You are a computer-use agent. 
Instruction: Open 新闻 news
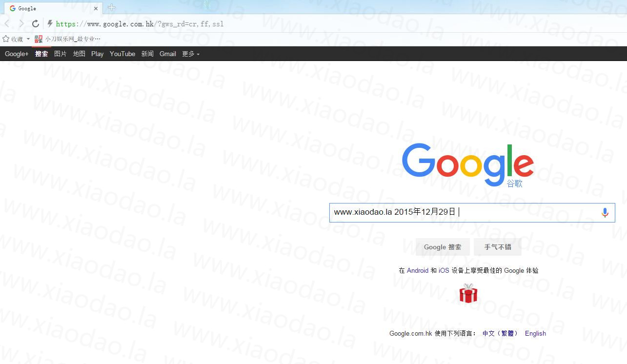[x=147, y=54]
